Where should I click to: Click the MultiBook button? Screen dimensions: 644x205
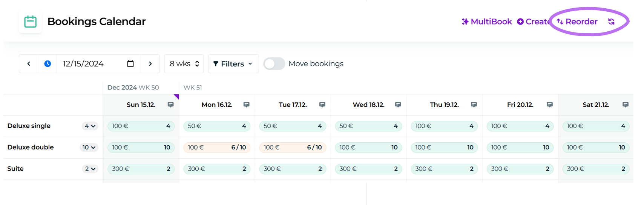[487, 22]
